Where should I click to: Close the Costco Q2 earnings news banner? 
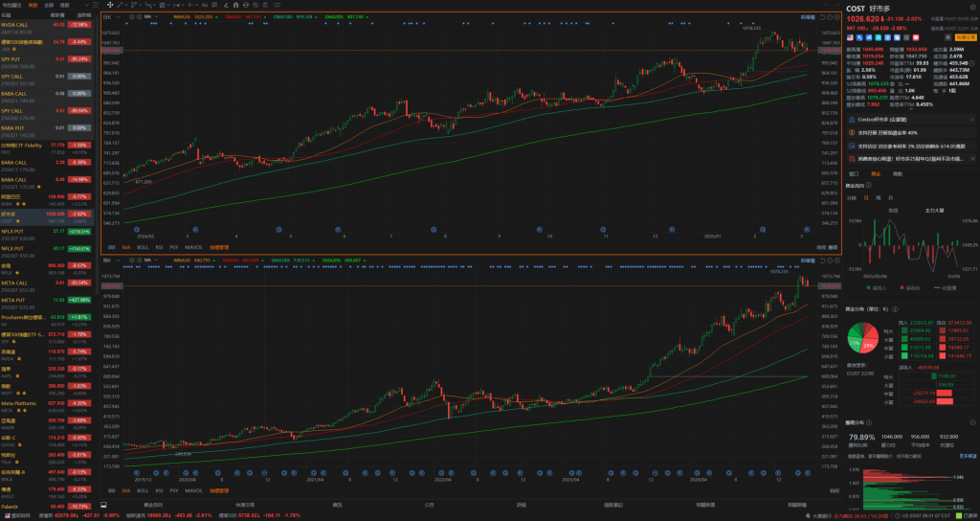pos(974,157)
